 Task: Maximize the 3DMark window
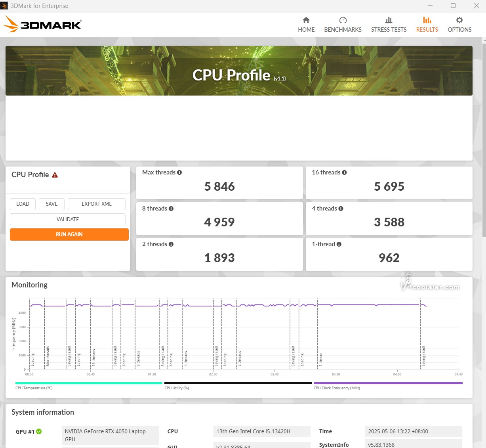(x=453, y=6)
